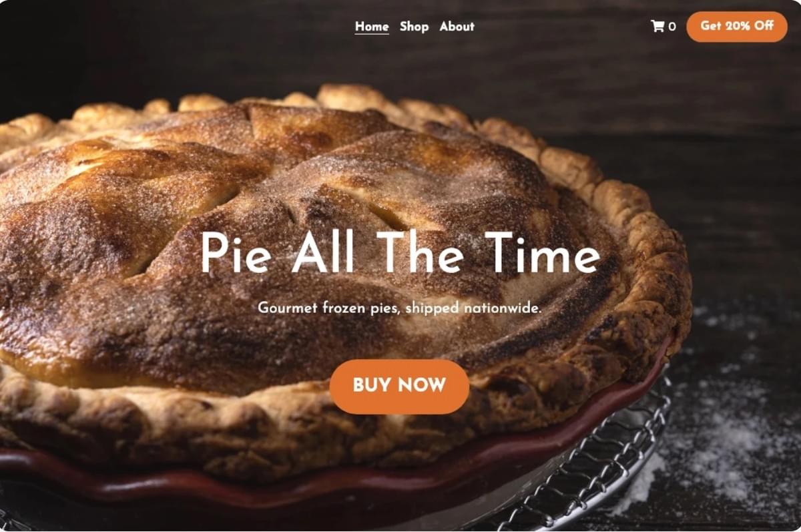Screen dimensions: 801x532
Task: Click the red pie dish rim
Action: (x=320, y=477)
